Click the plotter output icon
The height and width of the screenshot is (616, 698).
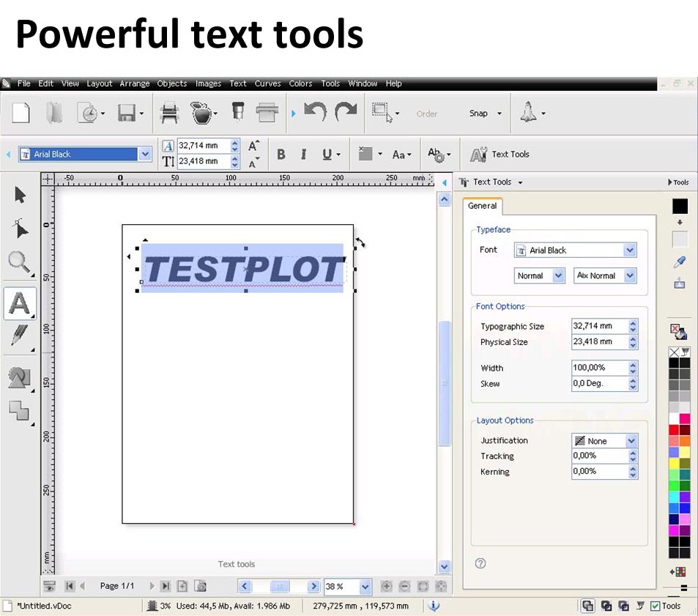tap(169, 113)
